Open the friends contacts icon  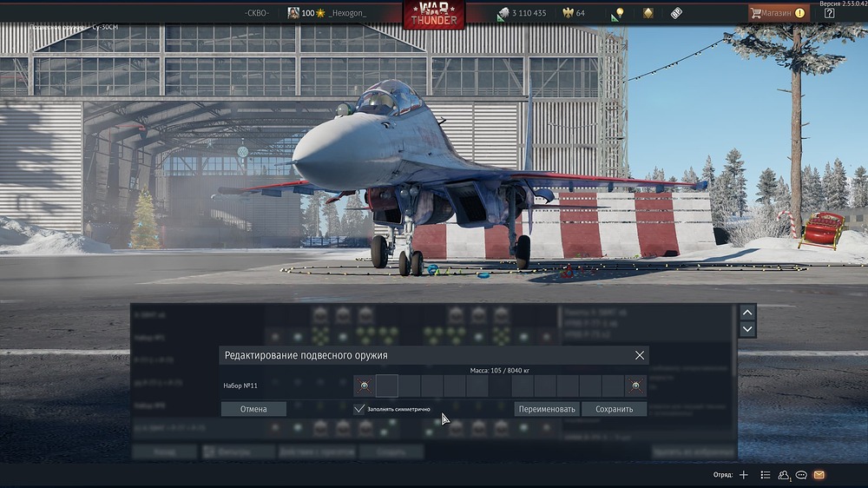(785, 475)
